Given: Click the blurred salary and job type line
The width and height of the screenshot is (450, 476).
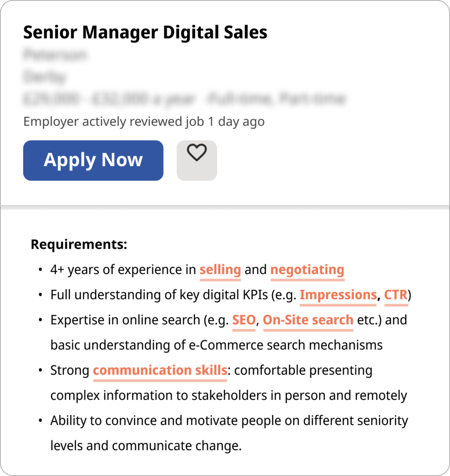Looking at the screenshot, I should [184, 99].
